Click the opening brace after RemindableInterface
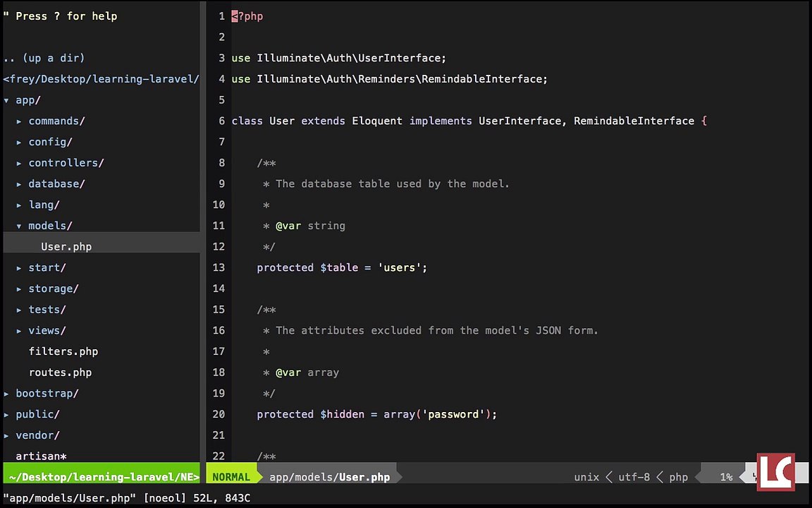Screen dimensions: 812x508 click(703, 121)
